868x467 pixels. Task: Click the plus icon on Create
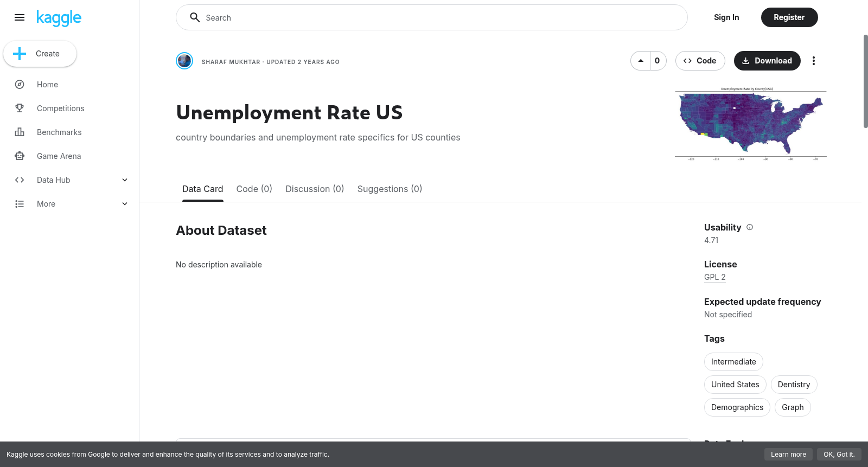[20, 54]
